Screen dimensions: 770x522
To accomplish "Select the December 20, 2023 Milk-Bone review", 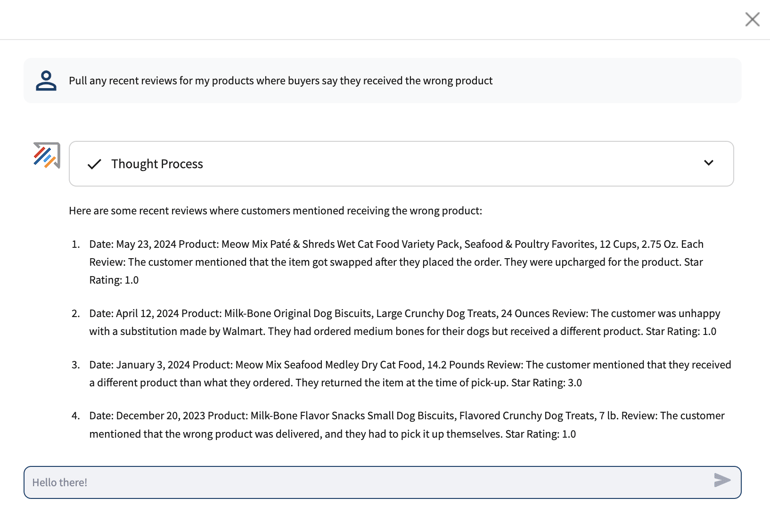I will [x=407, y=425].
